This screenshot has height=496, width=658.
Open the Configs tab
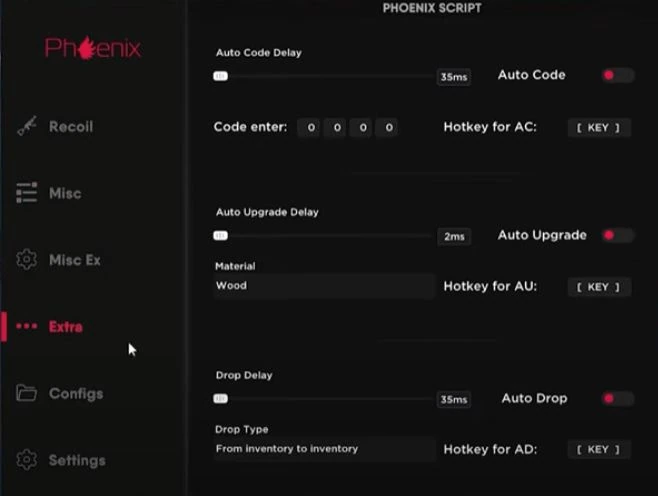click(76, 394)
